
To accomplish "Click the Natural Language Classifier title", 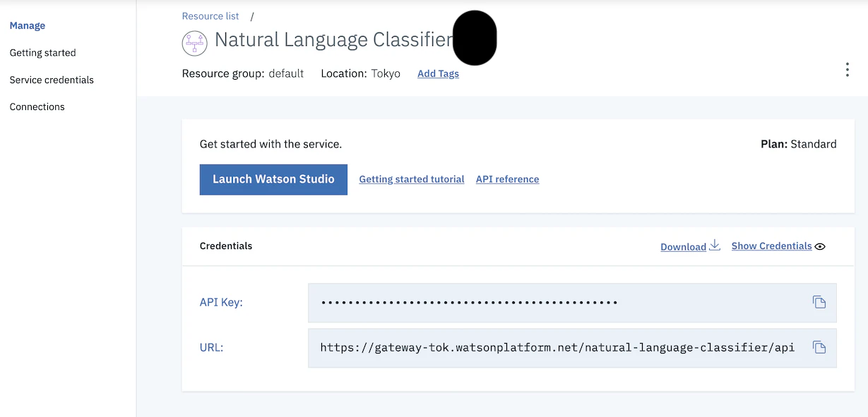I will (333, 40).
